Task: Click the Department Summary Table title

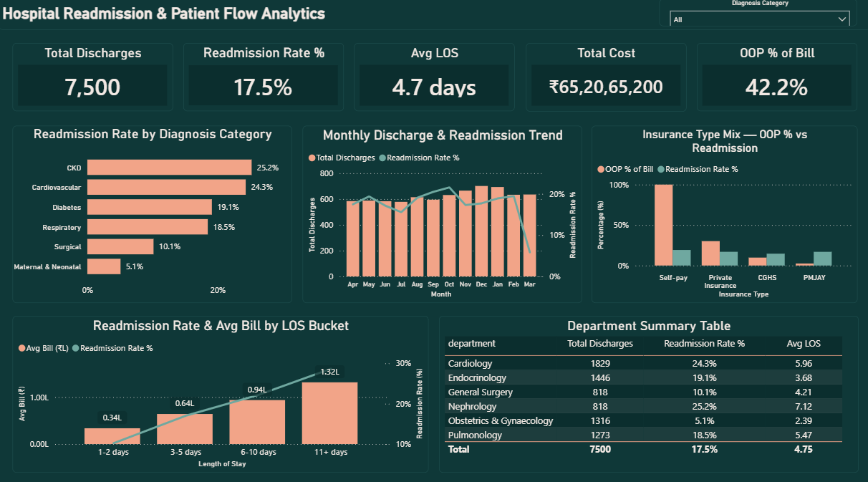Action: tap(649, 326)
